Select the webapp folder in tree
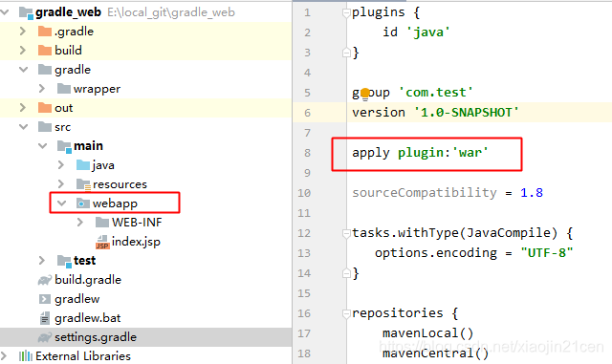This screenshot has width=612, height=364. 115,203
